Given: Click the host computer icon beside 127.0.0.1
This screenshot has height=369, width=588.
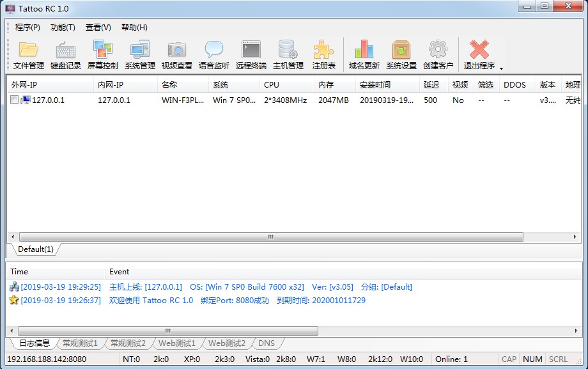Looking at the screenshot, I should click(25, 100).
